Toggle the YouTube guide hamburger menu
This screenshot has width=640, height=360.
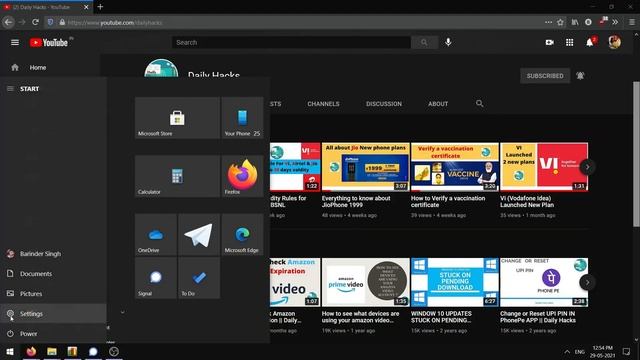click(x=15, y=42)
